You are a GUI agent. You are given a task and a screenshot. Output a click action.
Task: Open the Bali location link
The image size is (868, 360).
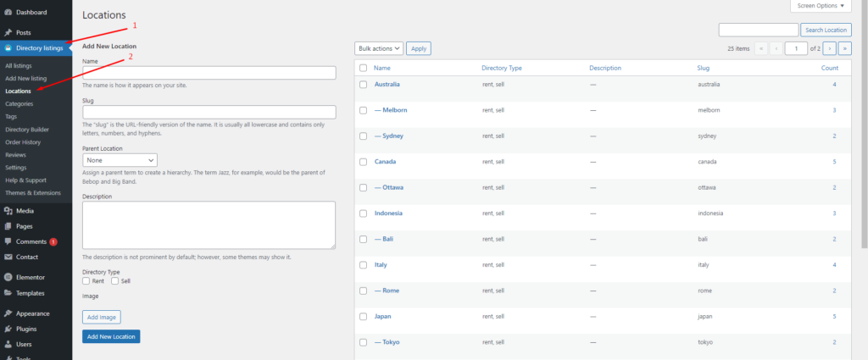pyautogui.click(x=384, y=239)
